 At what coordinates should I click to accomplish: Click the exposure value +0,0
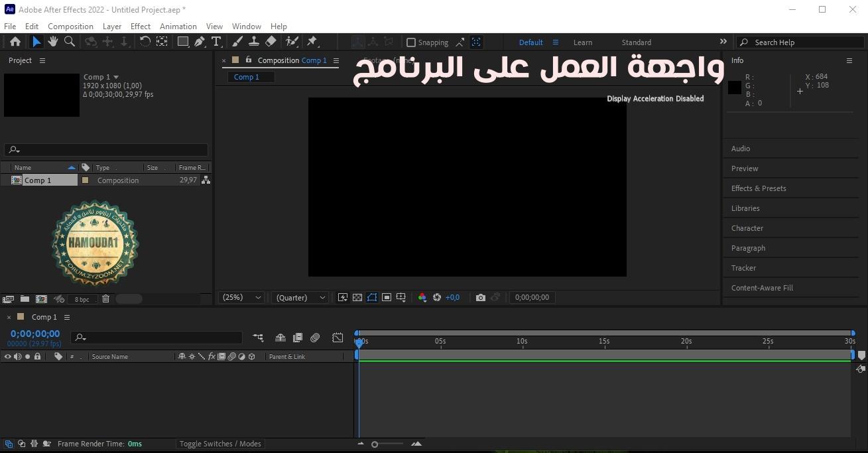tap(452, 297)
